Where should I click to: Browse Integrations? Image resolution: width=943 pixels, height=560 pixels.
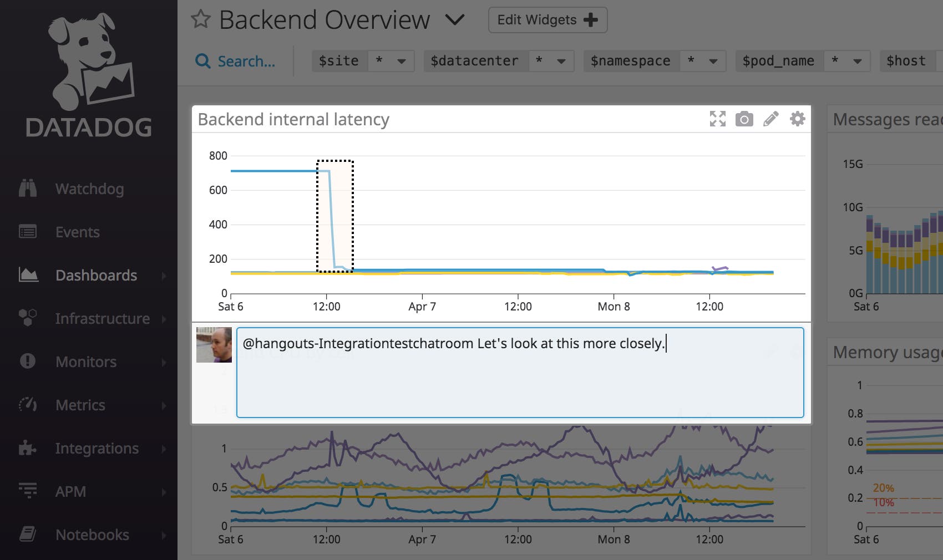[97, 448]
